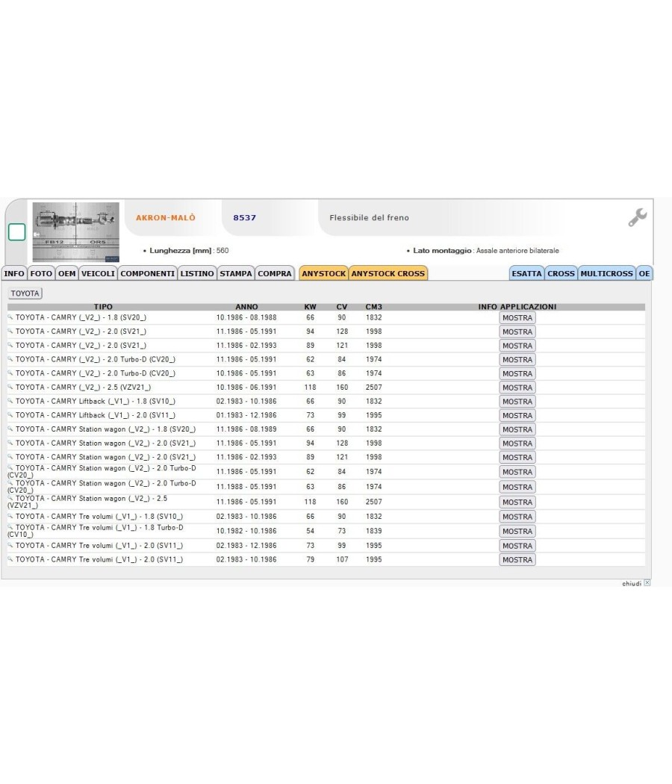Open the brake hose product thumbnail
Image resolution: width=672 pixels, height=784 pixels.
pyautogui.click(x=76, y=232)
